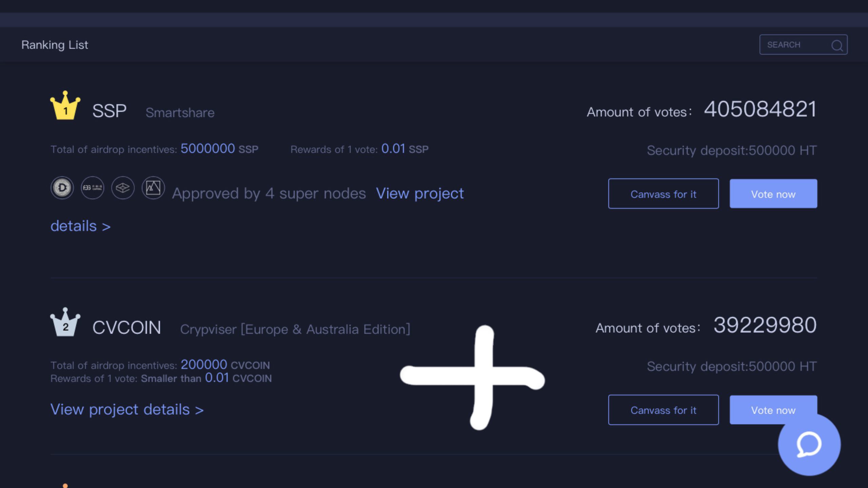Click Smaller than 0.01 CVCOIN reward
Image resolution: width=868 pixels, height=488 pixels.
[206, 378]
